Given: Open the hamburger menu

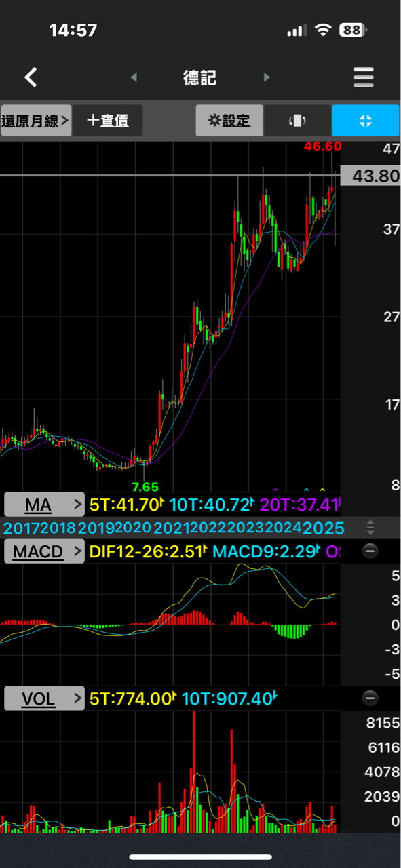Looking at the screenshot, I should click(x=364, y=77).
